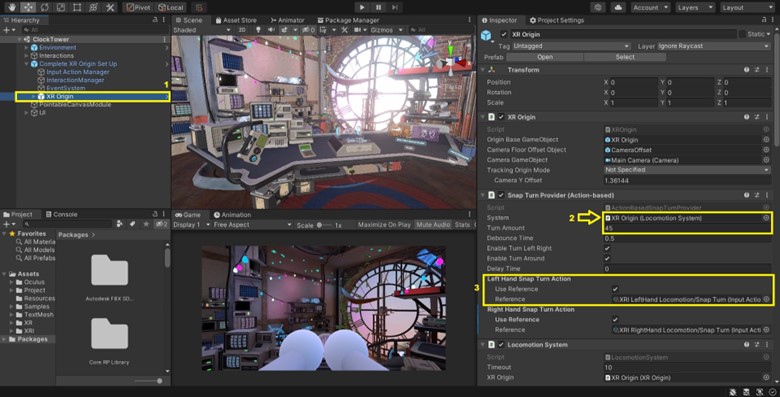This screenshot has width=780, height=397.
Task: Collapse Complete XR Origin Set Up
Action: [26, 64]
